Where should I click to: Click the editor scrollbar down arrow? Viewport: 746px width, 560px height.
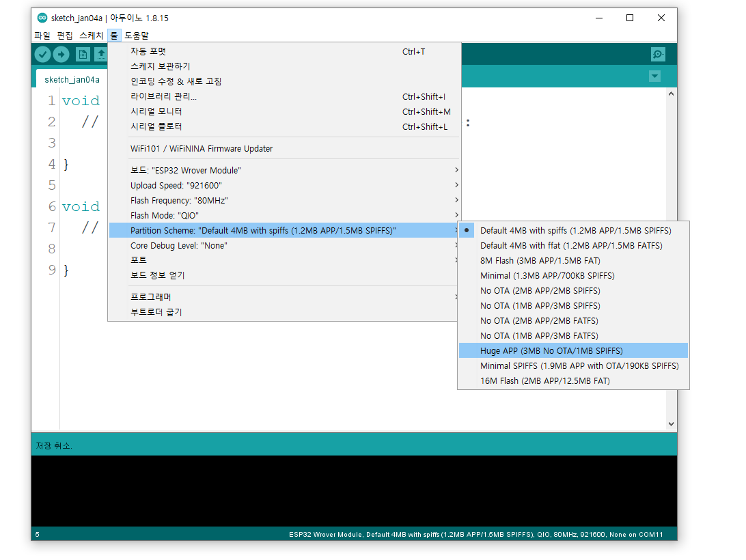[671, 424]
